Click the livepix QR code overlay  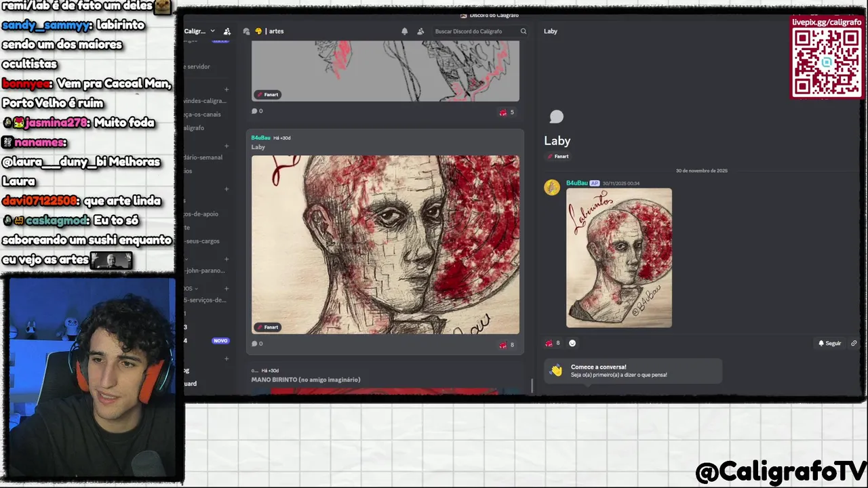(x=827, y=62)
